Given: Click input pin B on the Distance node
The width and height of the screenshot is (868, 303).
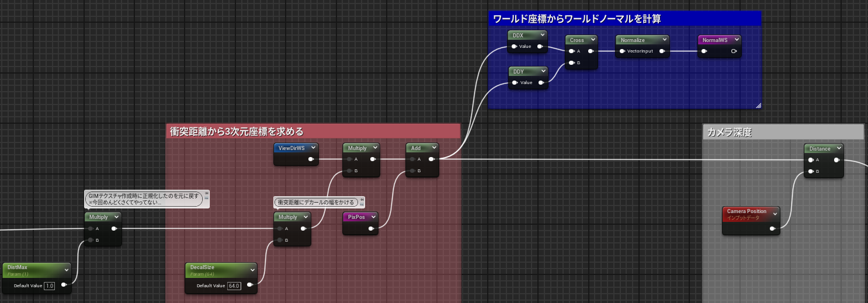Looking at the screenshot, I should pyautogui.click(x=811, y=171).
